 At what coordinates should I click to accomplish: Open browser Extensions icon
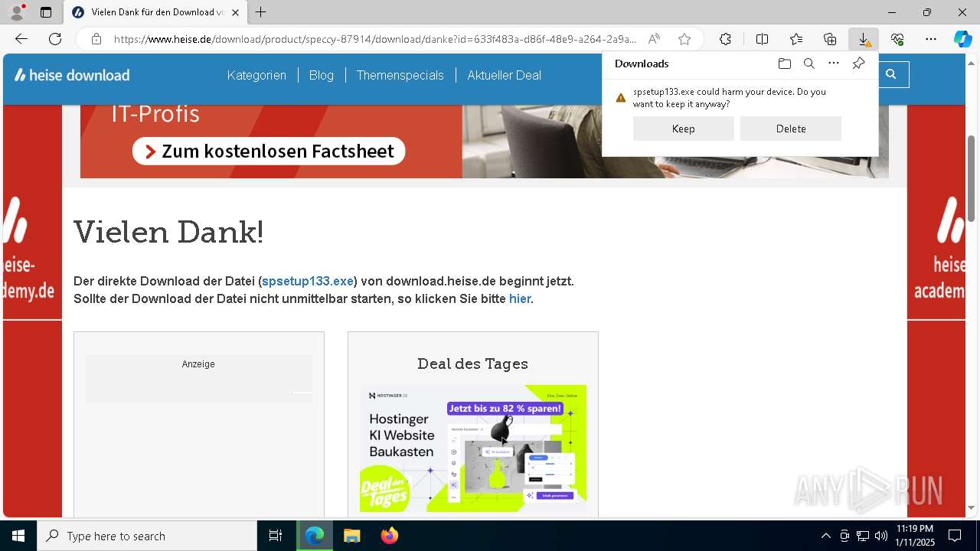pos(725,39)
